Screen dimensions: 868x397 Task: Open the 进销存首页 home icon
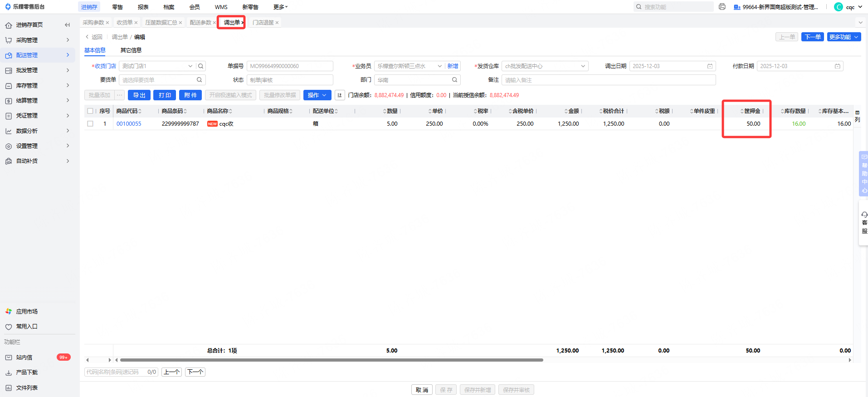(9, 25)
